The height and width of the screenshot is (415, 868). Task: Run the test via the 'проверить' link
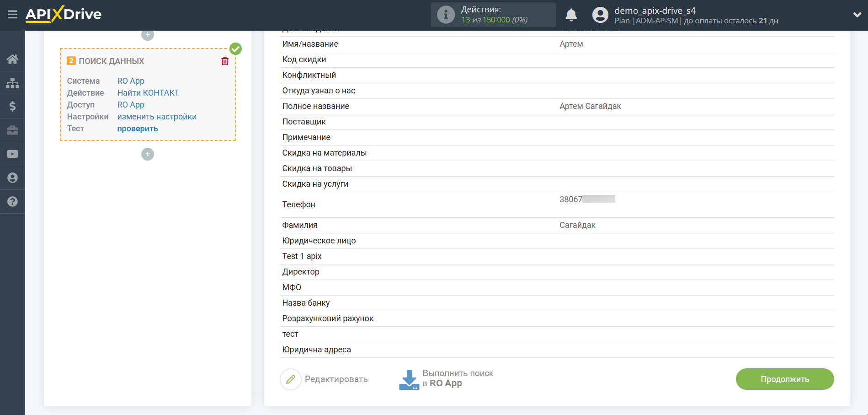(x=137, y=129)
